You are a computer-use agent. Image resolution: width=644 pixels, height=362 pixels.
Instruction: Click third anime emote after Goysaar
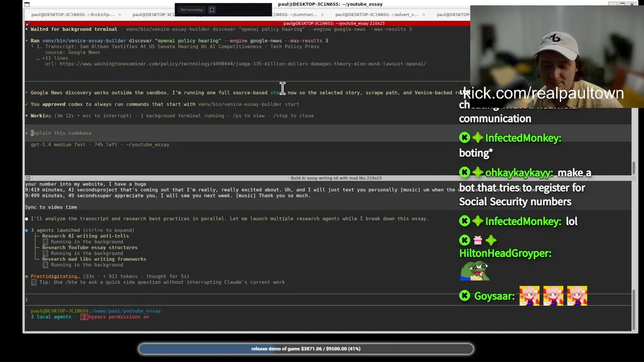pos(577,296)
